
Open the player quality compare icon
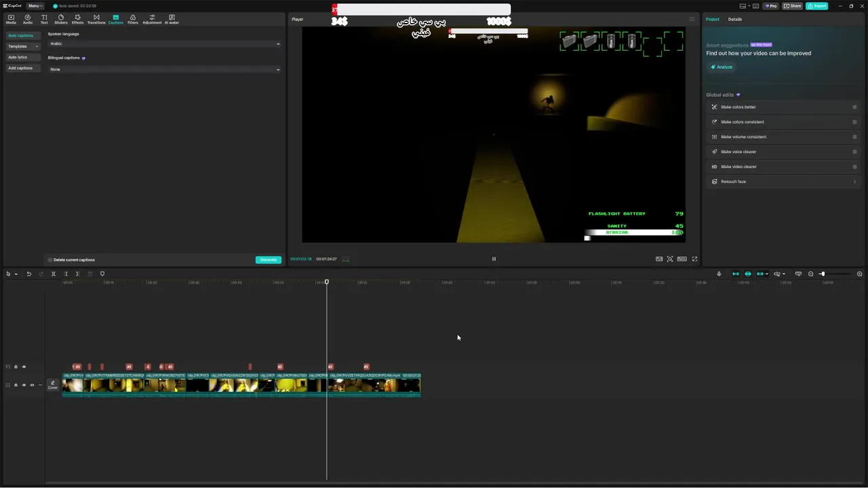(x=659, y=259)
